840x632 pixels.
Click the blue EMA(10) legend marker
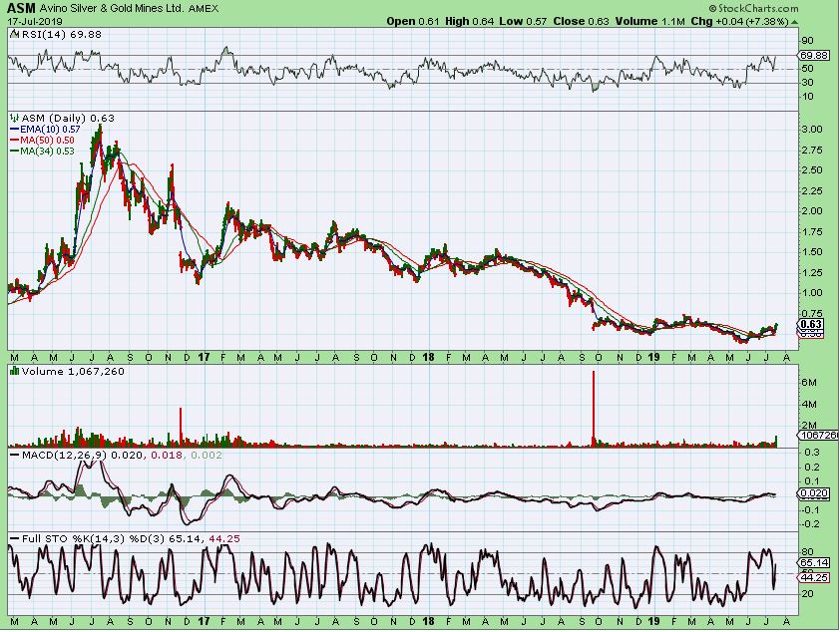coord(15,130)
